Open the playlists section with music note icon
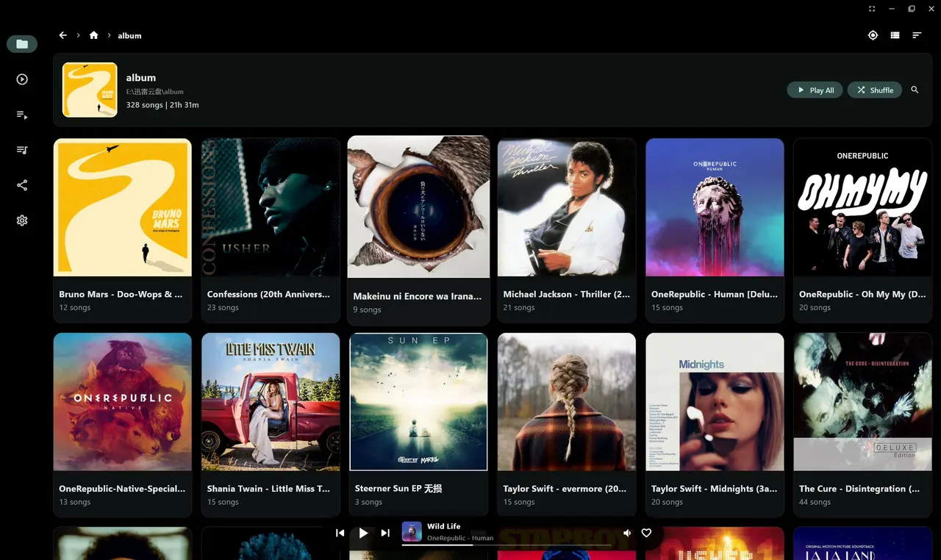941x560 pixels. coord(22,150)
